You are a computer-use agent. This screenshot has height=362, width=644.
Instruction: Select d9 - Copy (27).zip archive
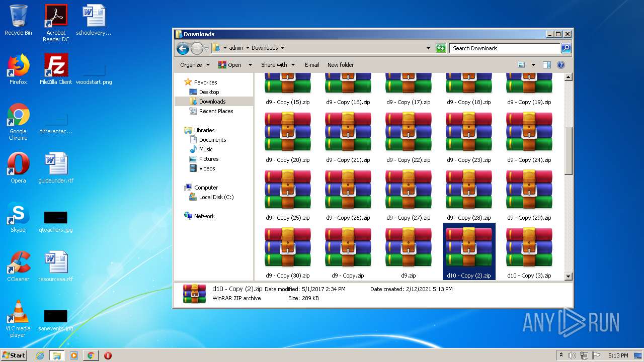pyautogui.click(x=409, y=195)
